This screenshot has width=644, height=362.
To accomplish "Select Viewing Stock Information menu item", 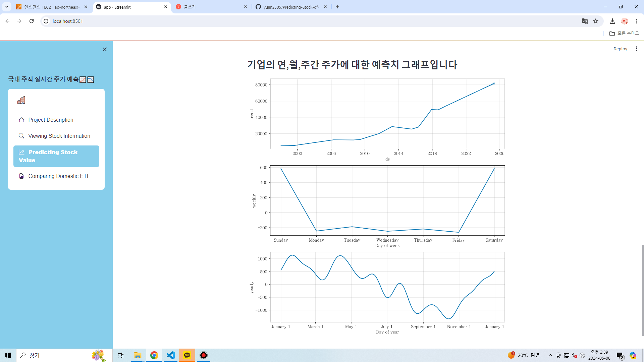I will click(x=59, y=136).
